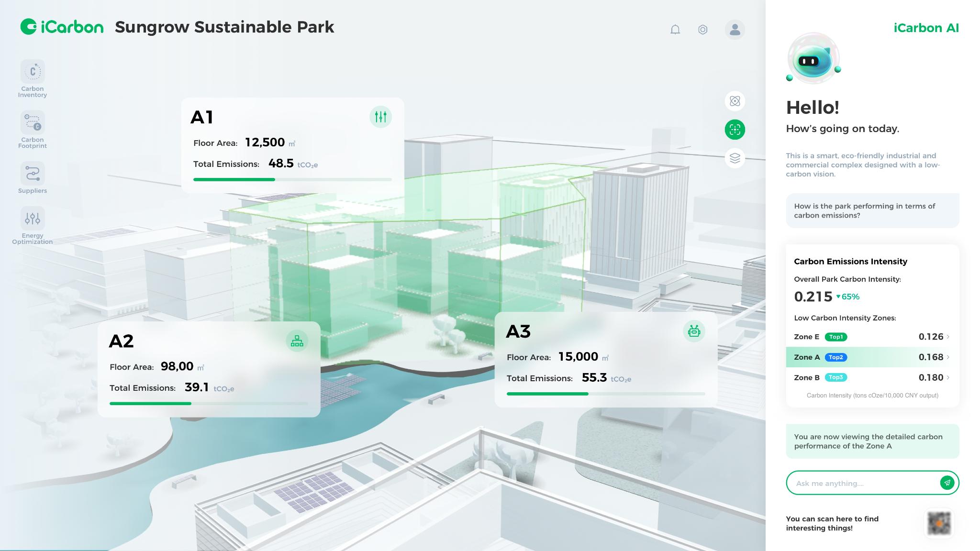Expand the Zone E row chevron
980x551 pixels.
coord(948,337)
